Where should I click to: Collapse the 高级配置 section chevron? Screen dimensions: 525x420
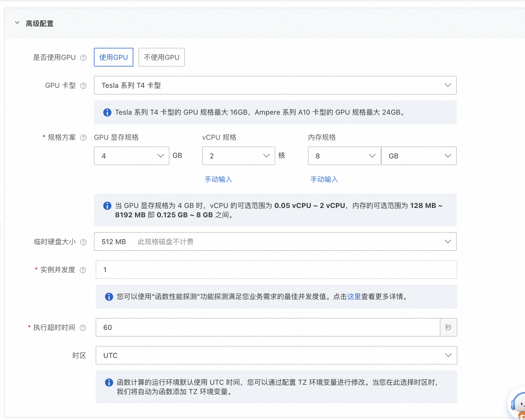click(x=17, y=23)
